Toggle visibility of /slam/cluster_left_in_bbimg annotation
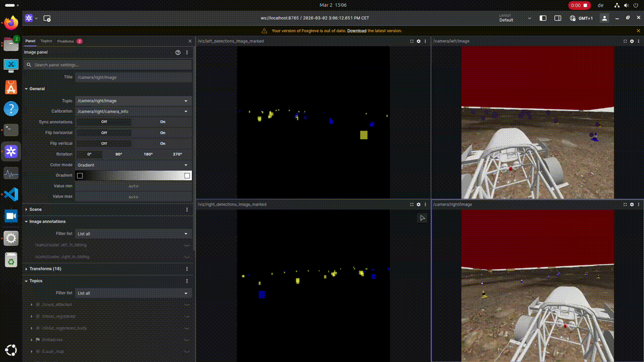The image size is (644, 362). click(x=187, y=245)
